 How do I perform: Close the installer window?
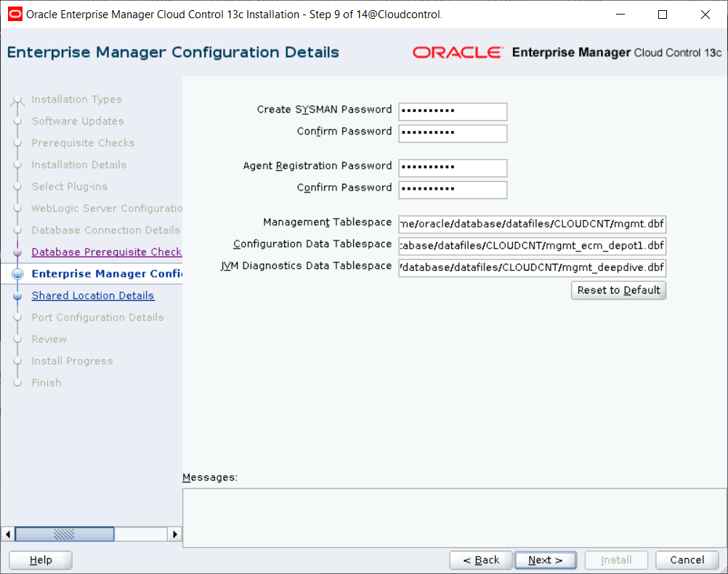(705, 15)
